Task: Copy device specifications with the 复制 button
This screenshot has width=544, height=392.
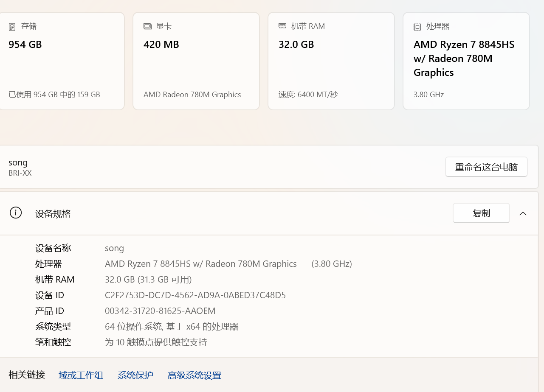Action: click(481, 213)
